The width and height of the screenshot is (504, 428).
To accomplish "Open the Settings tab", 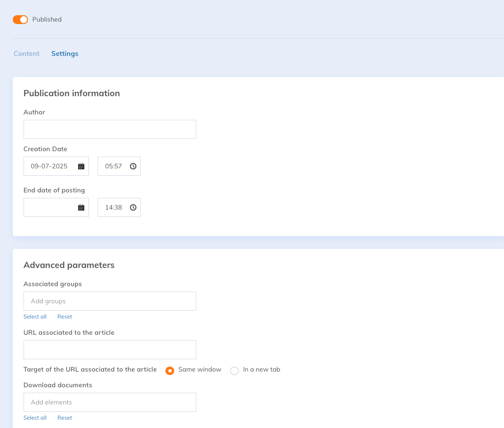I will (x=65, y=53).
